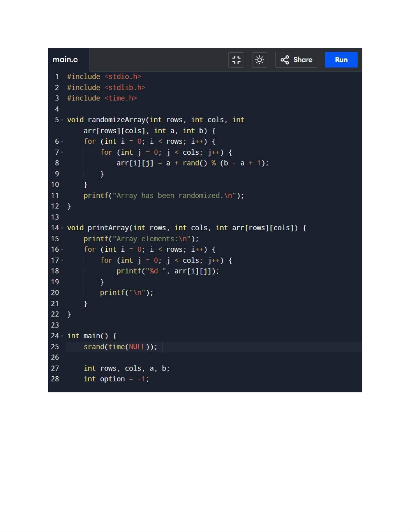The image size is (411, 532).
Task: Click 'int option = -1;' line
Action: pos(116,379)
